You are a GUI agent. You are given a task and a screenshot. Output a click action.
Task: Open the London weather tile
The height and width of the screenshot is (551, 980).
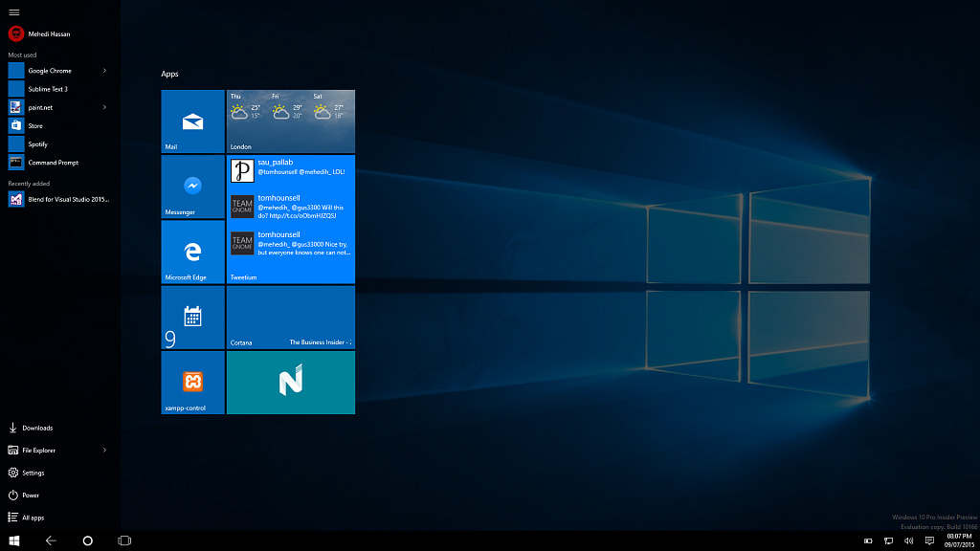click(291, 121)
